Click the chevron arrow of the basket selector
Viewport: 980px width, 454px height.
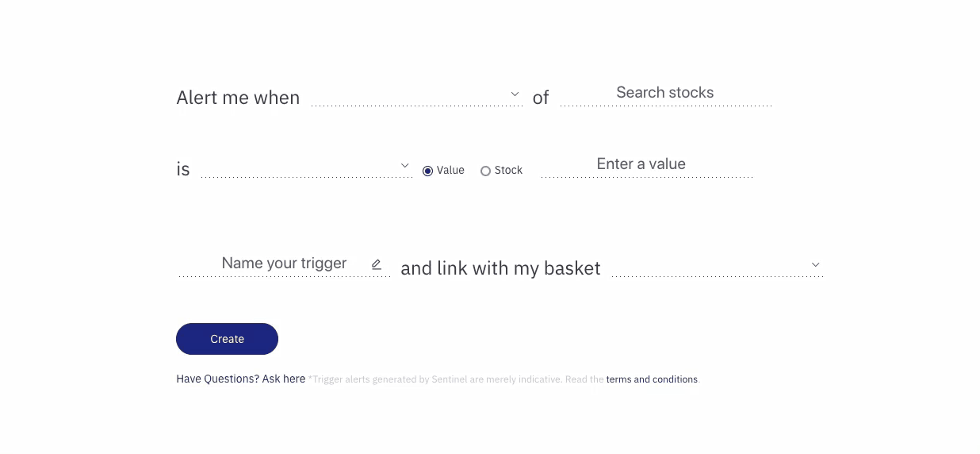[x=815, y=265]
